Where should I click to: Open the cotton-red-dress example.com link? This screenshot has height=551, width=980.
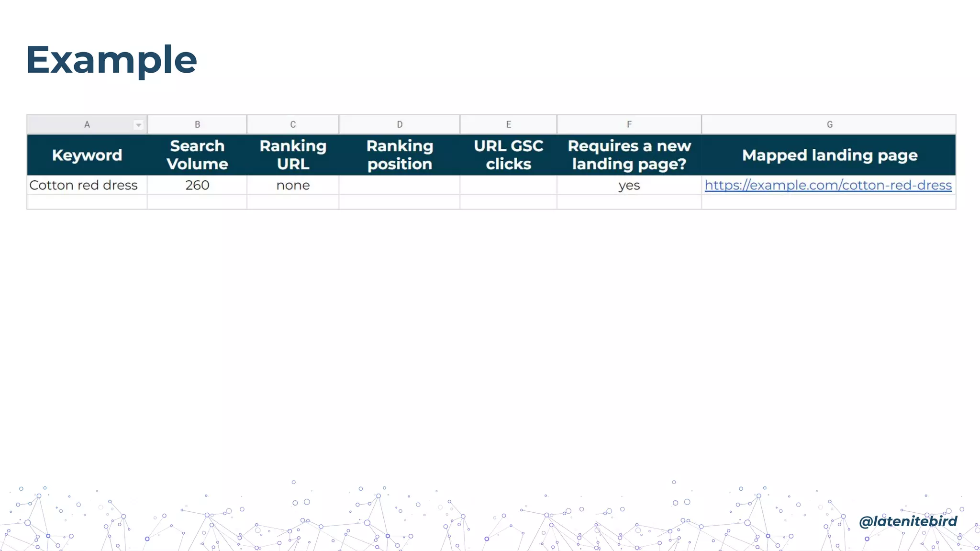tap(828, 185)
